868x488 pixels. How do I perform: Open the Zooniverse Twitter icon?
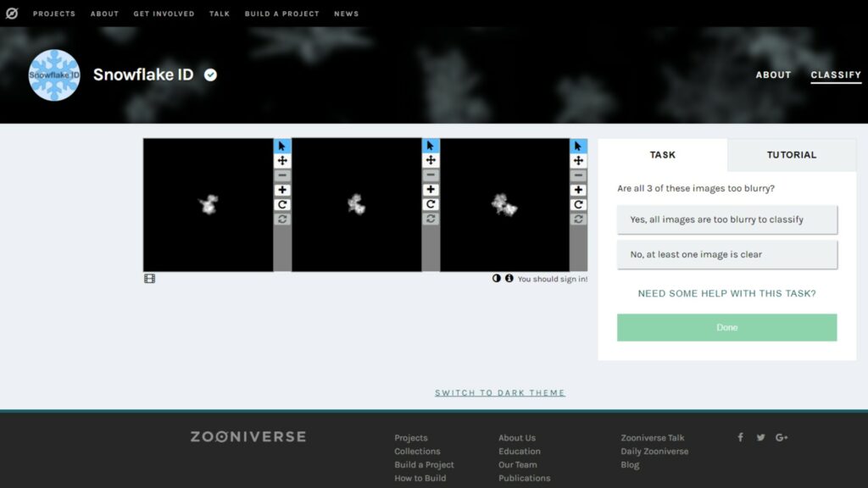pyautogui.click(x=760, y=437)
